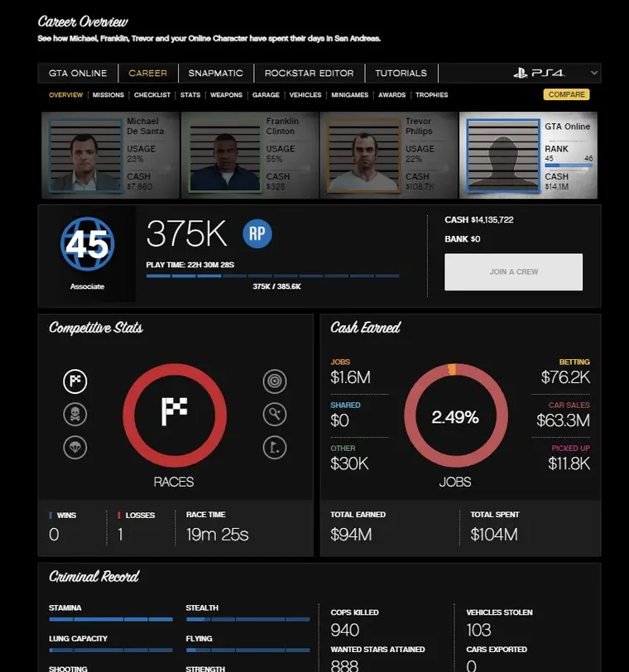
Task: Click the BANK $0 text
Action: pos(463,239)
